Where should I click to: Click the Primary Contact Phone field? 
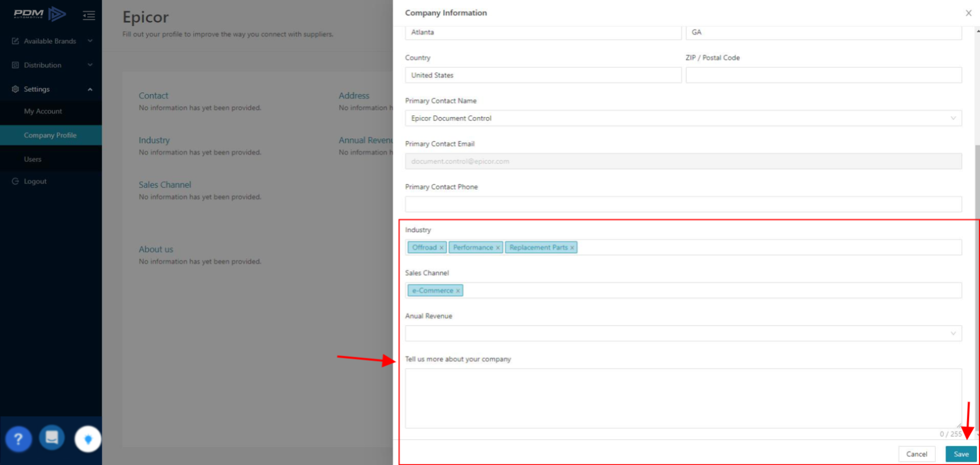(683, 204)
